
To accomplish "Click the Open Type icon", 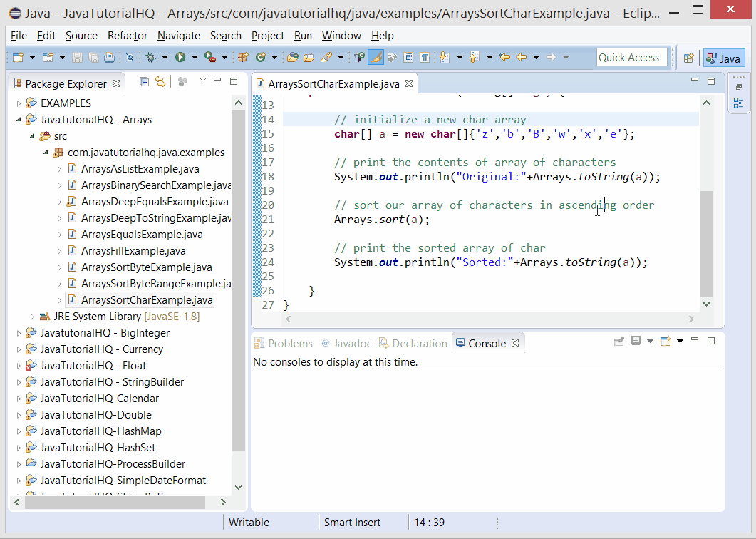I will tap(292, 58).
